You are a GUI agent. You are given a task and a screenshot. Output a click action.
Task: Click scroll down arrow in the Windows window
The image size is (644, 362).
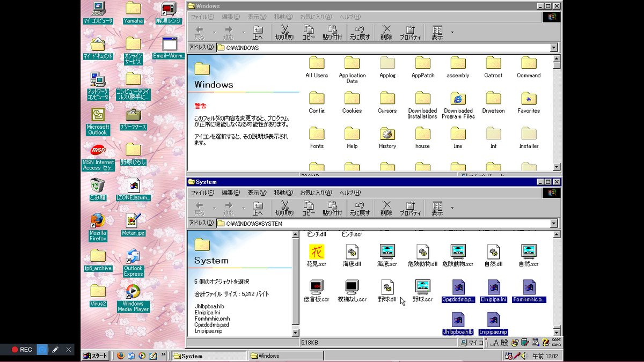pos(557,167)
